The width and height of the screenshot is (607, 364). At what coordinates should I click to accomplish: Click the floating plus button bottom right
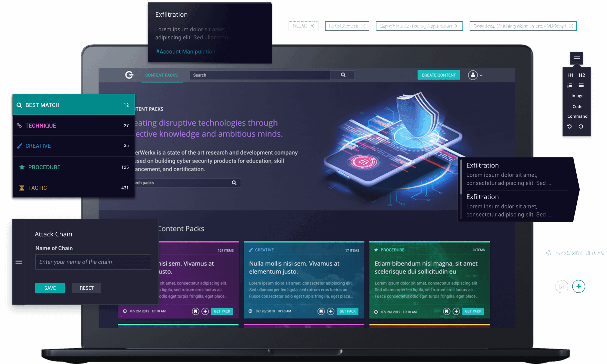[x=579, y=286]
